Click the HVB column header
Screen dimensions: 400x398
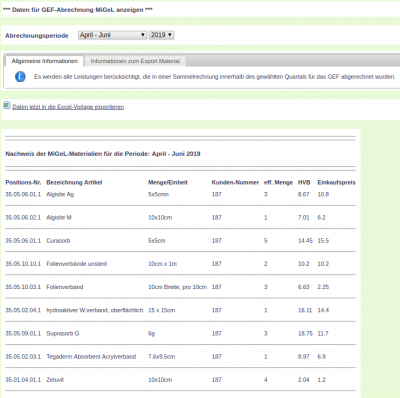304,182
